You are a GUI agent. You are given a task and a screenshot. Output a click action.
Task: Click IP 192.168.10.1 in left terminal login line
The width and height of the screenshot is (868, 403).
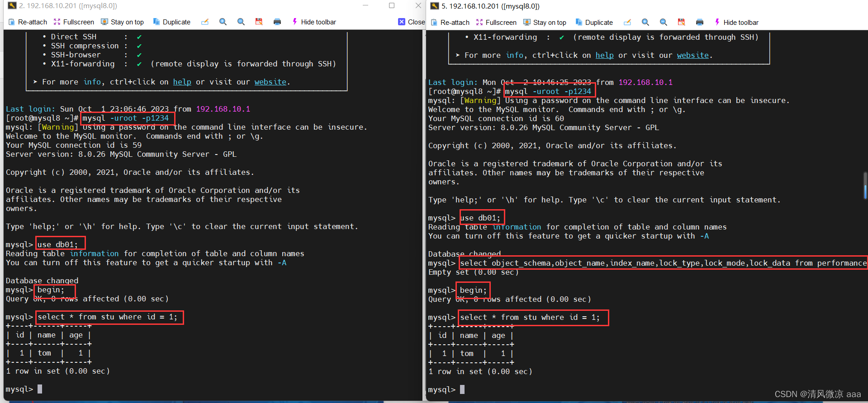[x=223, y=109]
